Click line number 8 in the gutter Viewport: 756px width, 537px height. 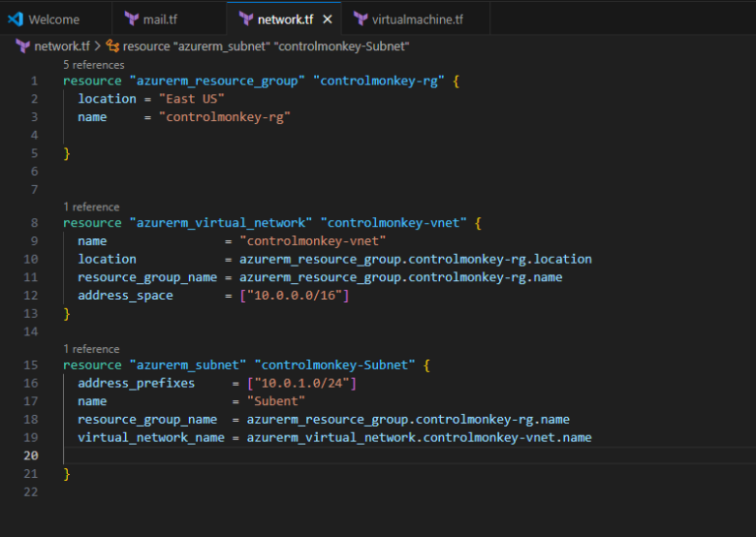click(34, 223)
